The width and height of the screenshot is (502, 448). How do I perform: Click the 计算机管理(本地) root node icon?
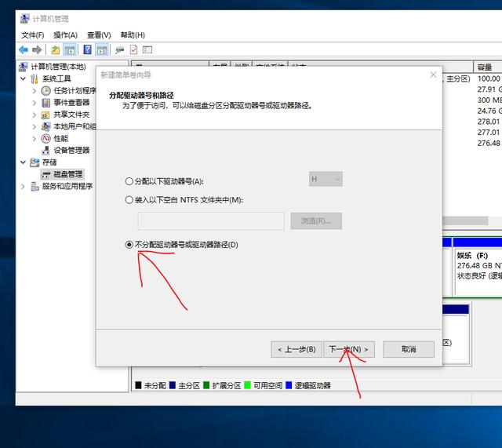click(x=24, y=67)
